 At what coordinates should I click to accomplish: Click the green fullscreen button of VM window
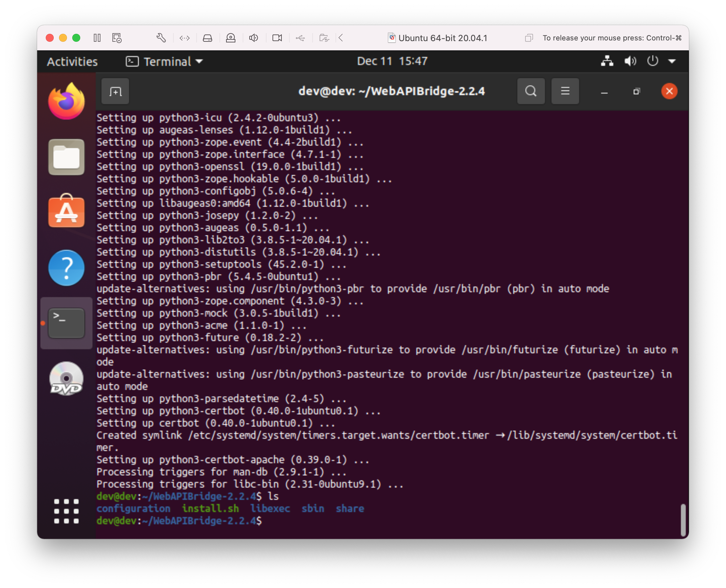coord(76,38)
